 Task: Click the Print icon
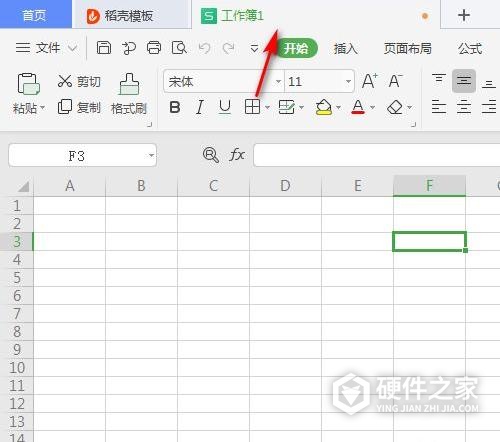click(x=154, y=48)
